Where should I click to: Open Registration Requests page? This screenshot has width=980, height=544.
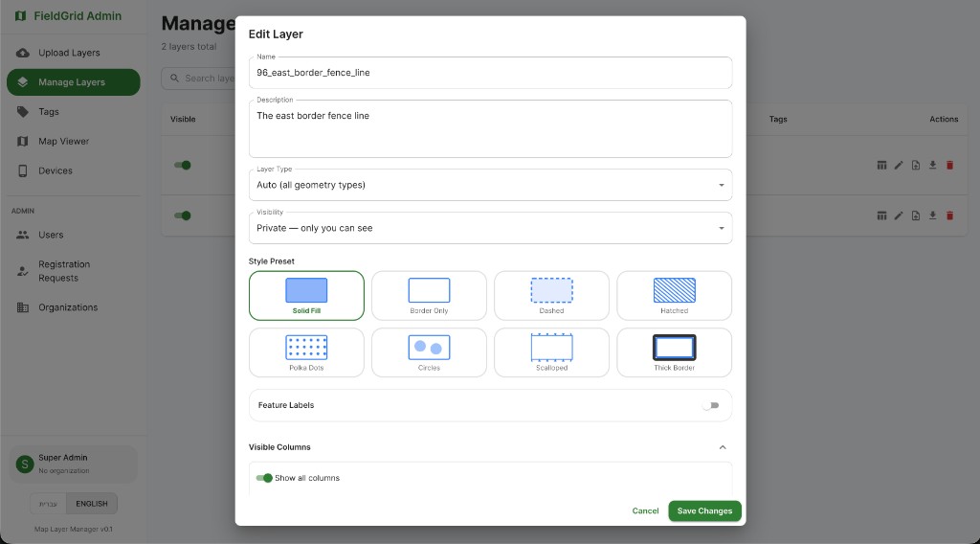click(x=73, y=271)
